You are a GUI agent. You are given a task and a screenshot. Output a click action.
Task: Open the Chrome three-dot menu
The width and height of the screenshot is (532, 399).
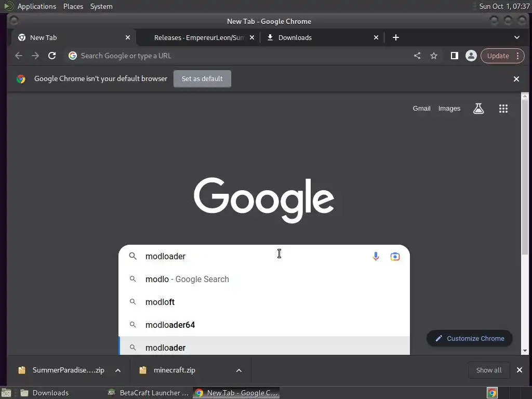[x=518, y=56]
